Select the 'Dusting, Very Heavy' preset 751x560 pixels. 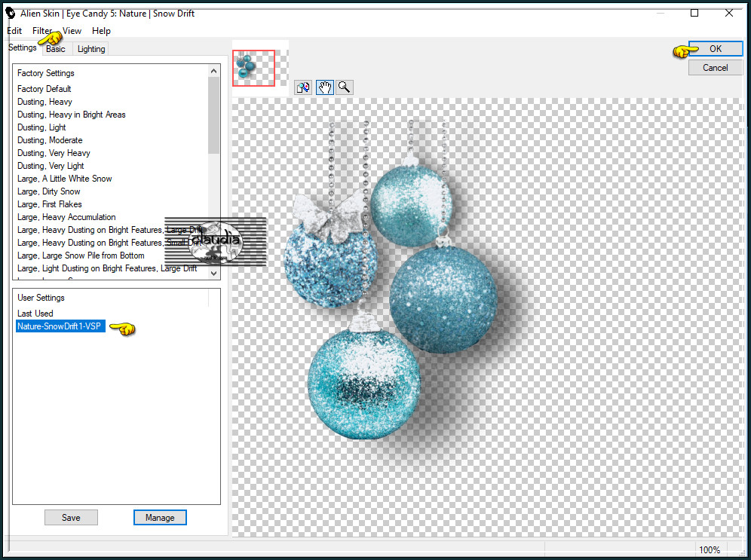coord(54,153)
